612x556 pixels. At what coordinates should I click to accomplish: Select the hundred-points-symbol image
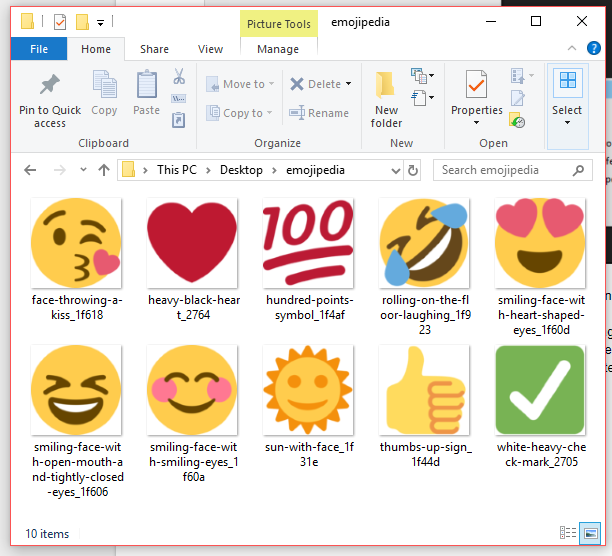tap(308, 243)
